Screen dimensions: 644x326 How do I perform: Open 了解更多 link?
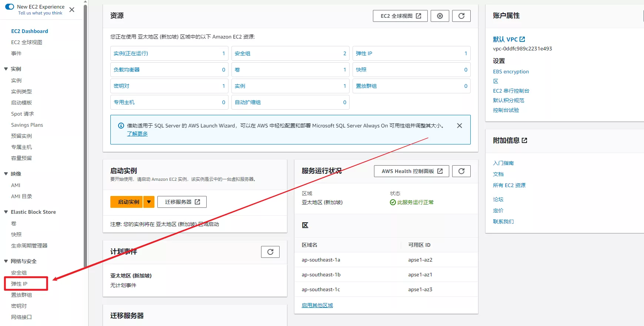(x=137, y=134)
